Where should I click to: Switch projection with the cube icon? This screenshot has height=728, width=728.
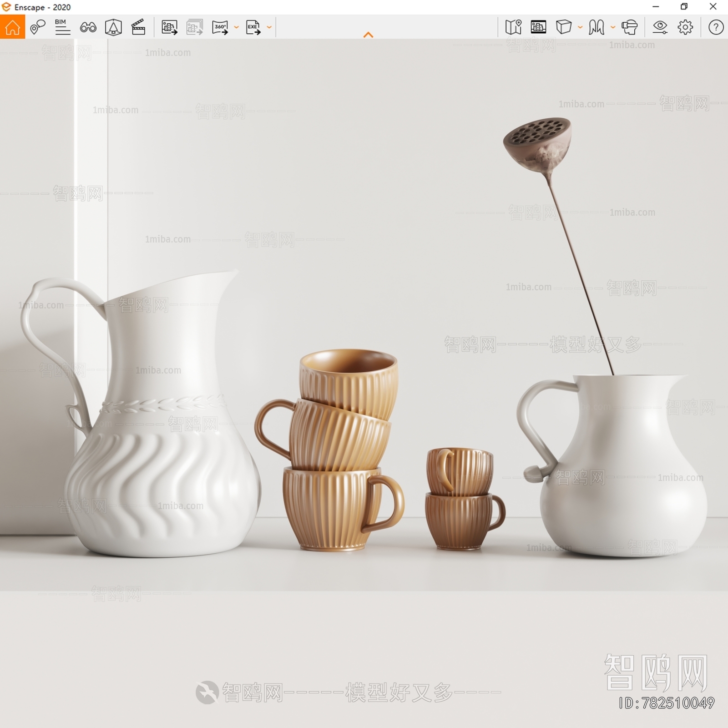coord(564,27)
